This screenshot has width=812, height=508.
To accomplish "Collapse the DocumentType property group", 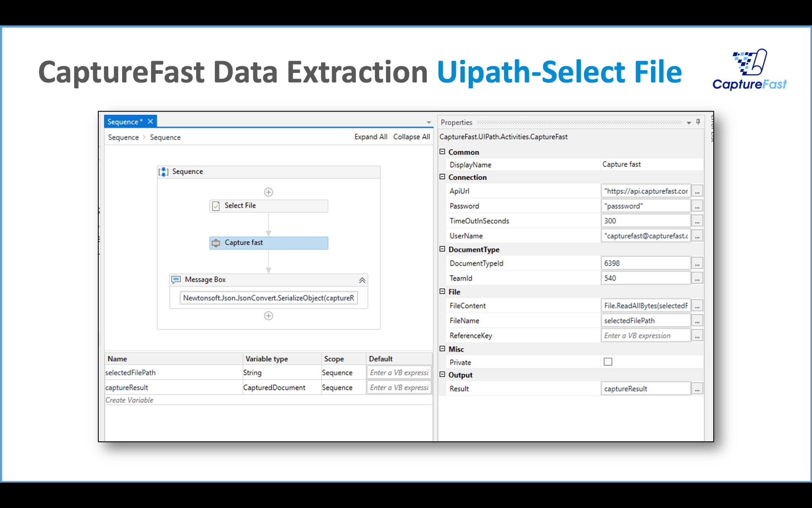I will pos(442,249).
